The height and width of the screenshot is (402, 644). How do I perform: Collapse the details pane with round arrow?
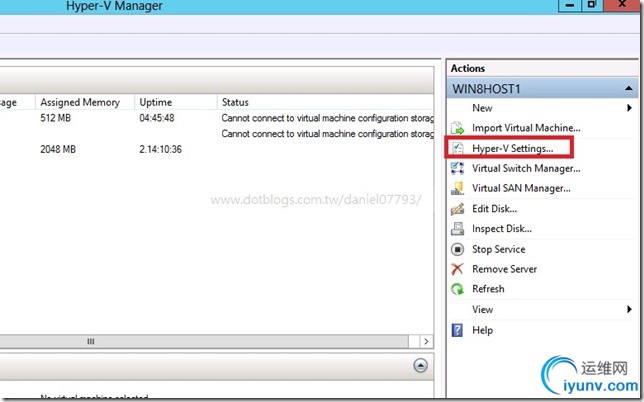(x=420, y=365)
